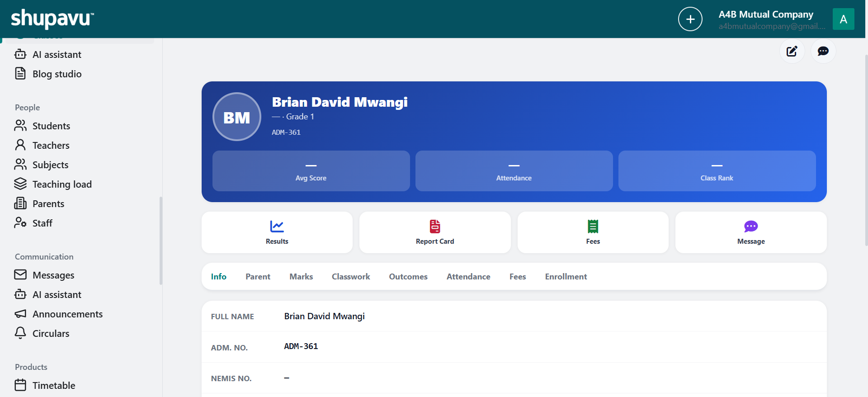The width and height of the screenshot is (868, 397).
Task: Switch to the Enrollment tab
Action: (x=566, y=277)
